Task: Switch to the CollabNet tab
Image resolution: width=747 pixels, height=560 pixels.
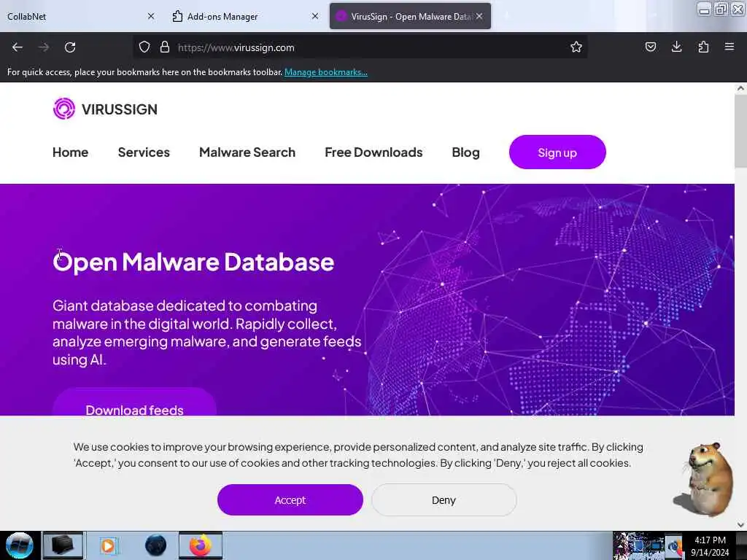Action: coord(80,16)
